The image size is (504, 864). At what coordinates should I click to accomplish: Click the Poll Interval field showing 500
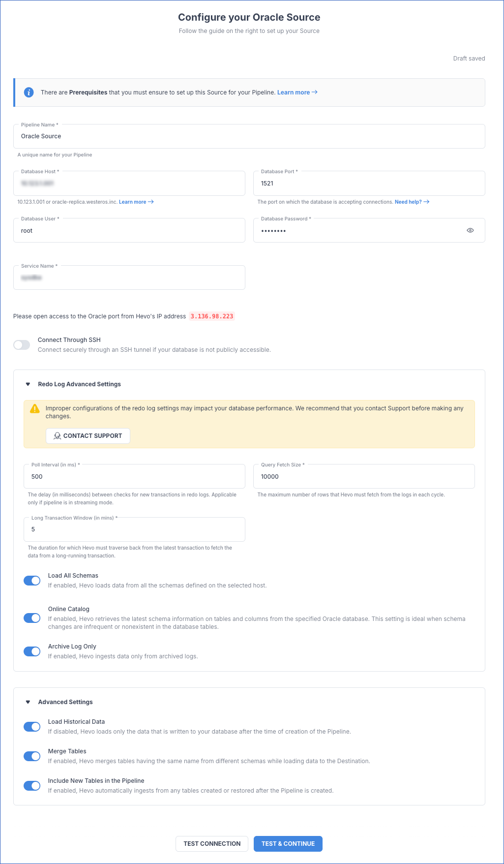tap(134, 476)
